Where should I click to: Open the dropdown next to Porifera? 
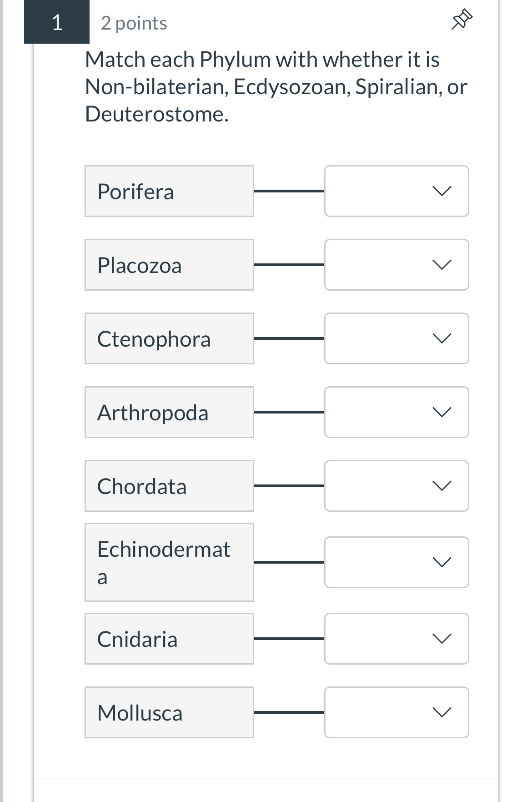(x=396, y=191)
